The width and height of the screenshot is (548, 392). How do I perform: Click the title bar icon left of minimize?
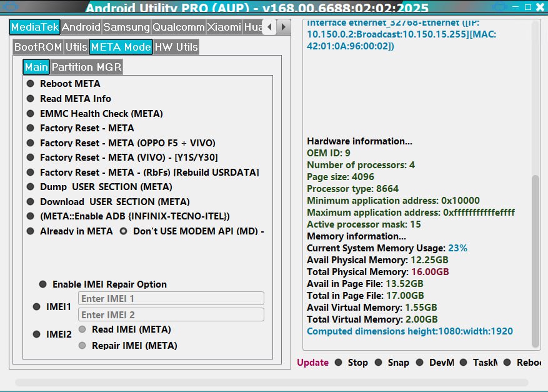pyautogui.click(x=499, y=7)
